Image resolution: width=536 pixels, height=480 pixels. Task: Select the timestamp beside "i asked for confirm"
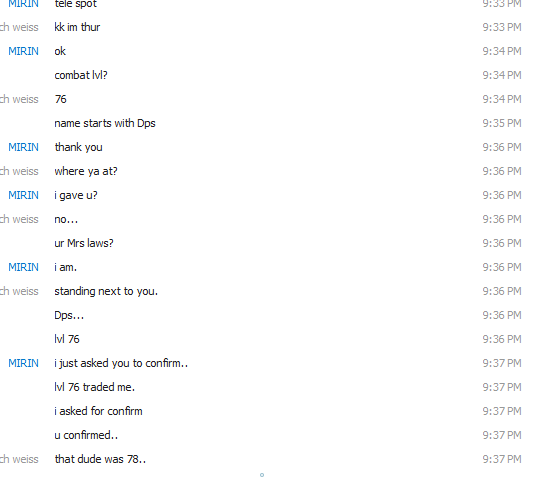coord(502,411)
